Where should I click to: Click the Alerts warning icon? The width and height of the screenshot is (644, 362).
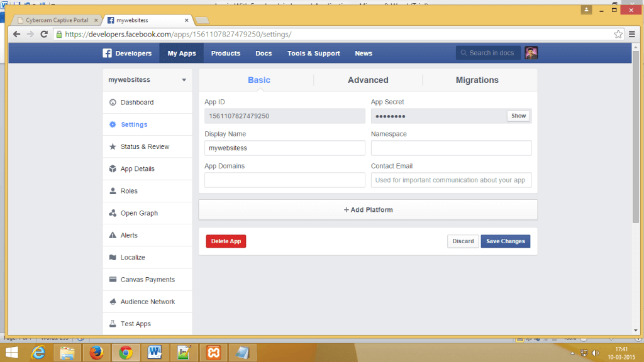click(x=113, y=235)
